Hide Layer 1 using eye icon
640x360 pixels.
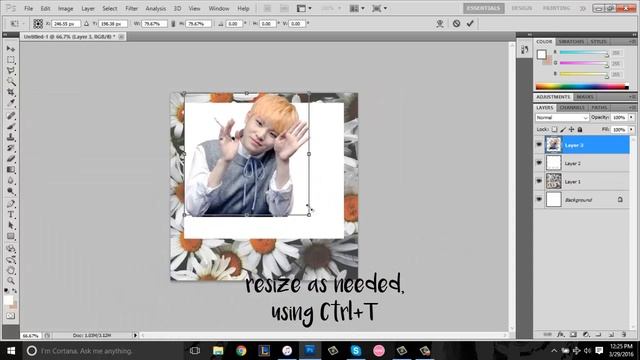pos(539,181)
